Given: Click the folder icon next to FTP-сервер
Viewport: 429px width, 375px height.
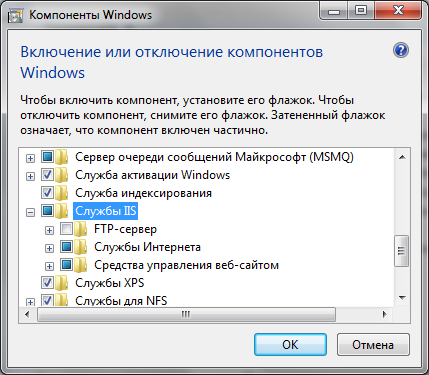Looking at the screenshot, I should (81, 229).
